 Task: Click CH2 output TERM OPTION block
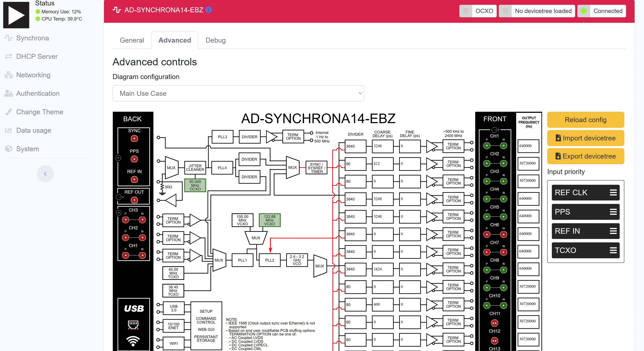[453, 164]
